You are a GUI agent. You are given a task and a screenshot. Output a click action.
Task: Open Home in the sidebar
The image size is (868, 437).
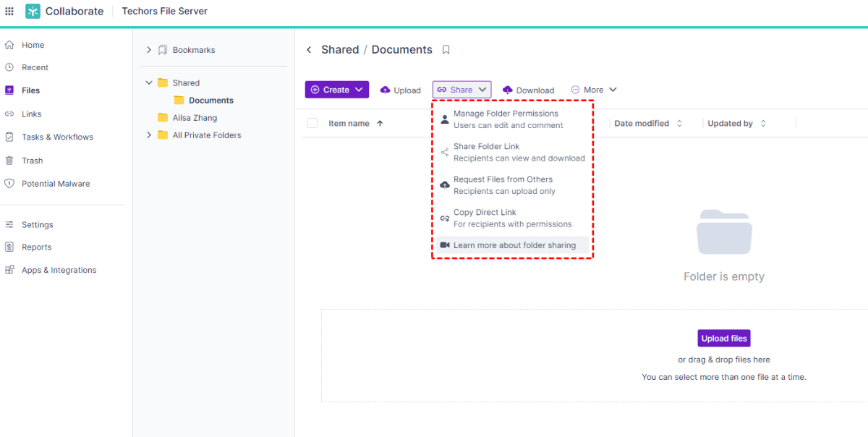point(33,45)
